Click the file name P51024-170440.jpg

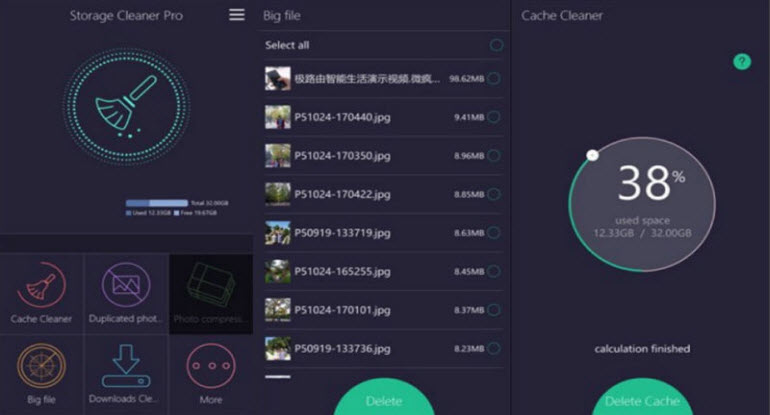(x=342, y=117)
